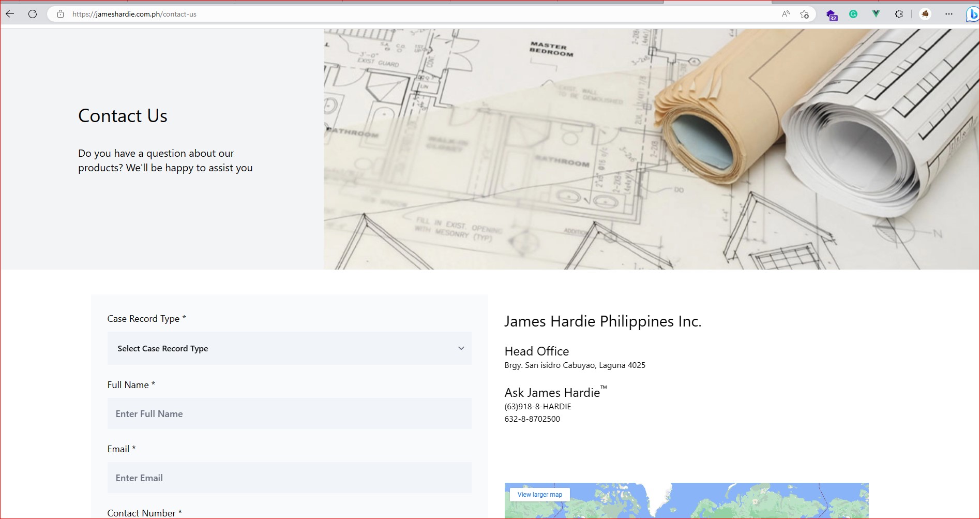Open the browser Extensions puzzle icon
This screenshot has height=519, width=980.
[x=899, y=14]
